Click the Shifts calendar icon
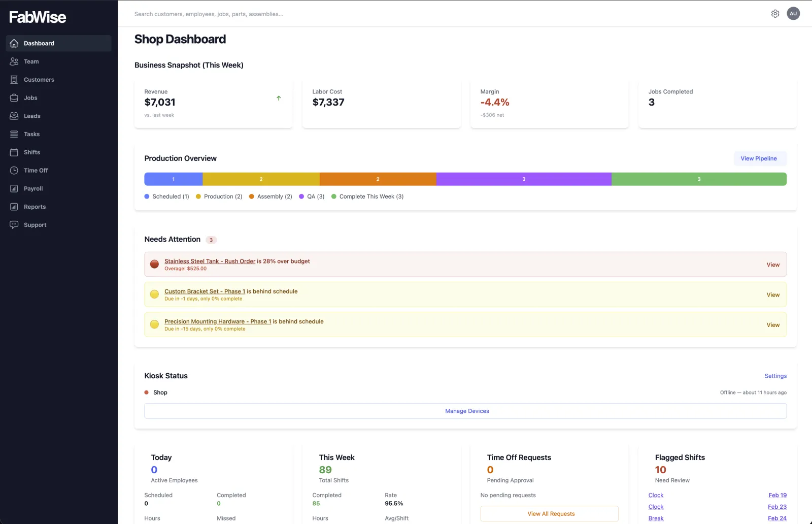Viewport: 812px width, 524px height. coord(14,152)
